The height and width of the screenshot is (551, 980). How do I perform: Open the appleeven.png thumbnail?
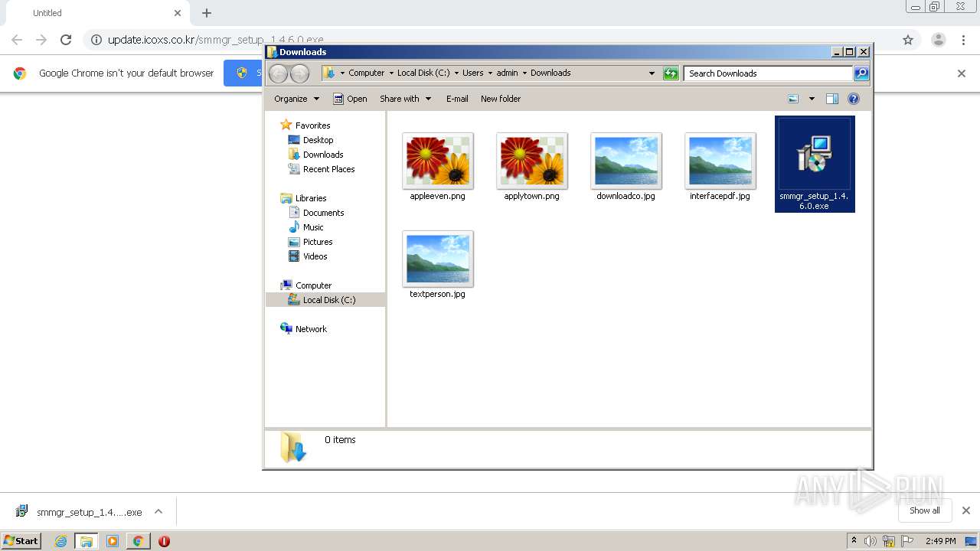tap(438, 161)
